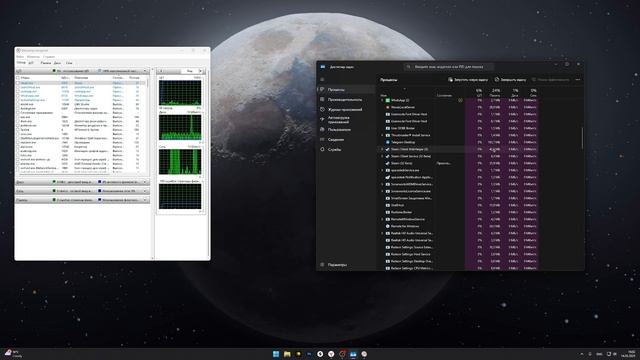Check the System process checkbox
The width and height of the screenshot is (640, 360).
pos(18,130)
